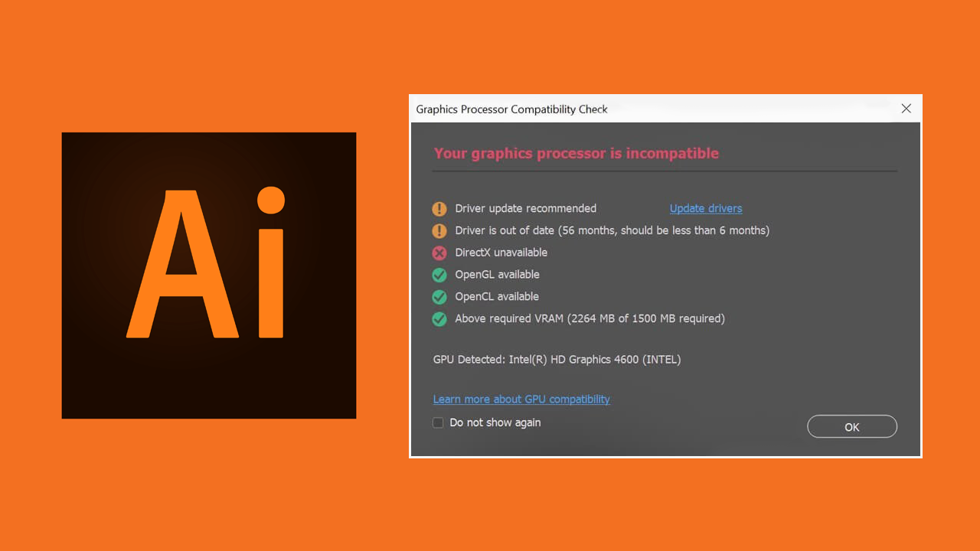Open the Update drivers link
The image size is (980, 551).
706,208
